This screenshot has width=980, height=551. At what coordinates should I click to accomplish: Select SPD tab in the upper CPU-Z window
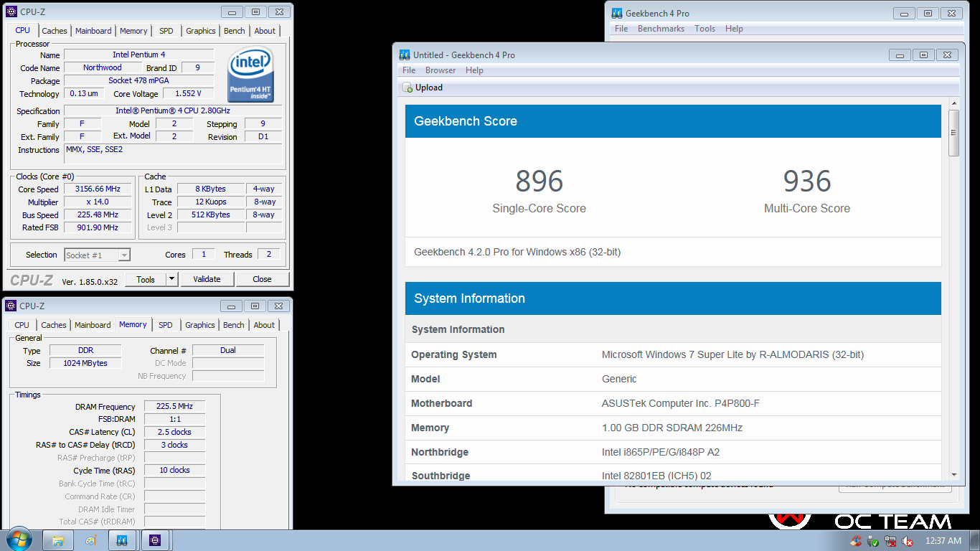166,31
